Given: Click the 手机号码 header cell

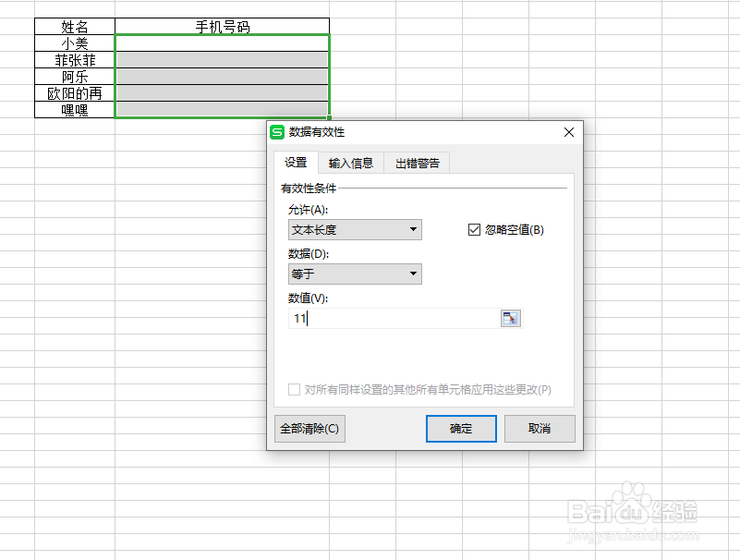Looking at the screenshot, I should click(x=222, y=26).
